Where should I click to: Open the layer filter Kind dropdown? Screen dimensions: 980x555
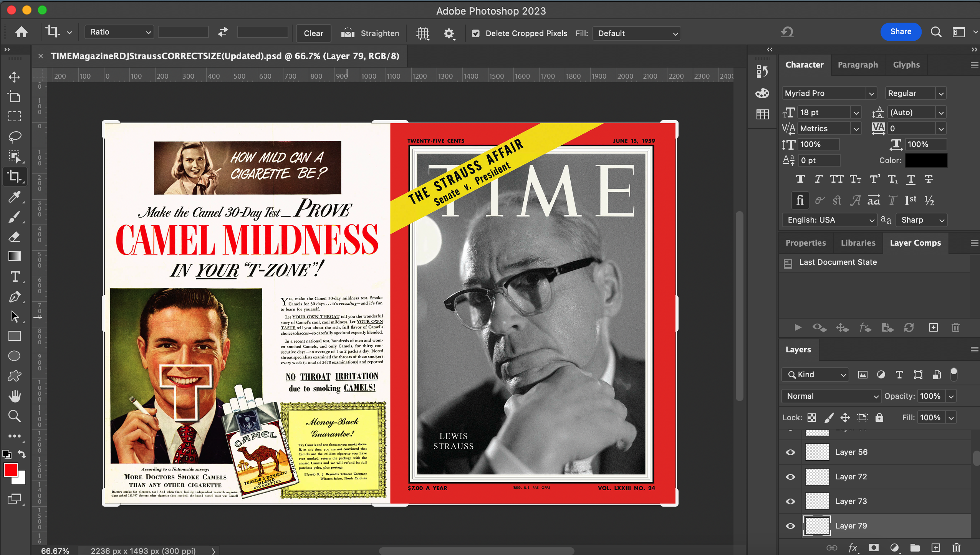(815, 375)
